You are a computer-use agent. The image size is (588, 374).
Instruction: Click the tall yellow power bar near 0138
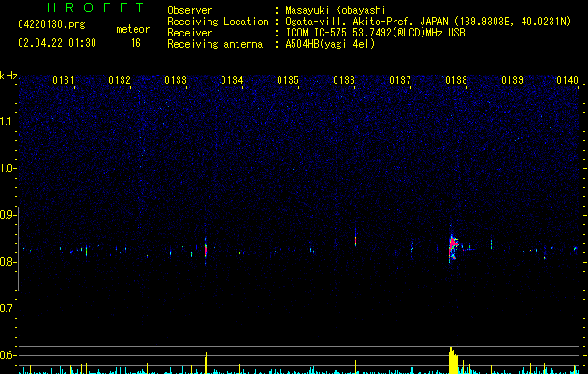tap(453, 361)
